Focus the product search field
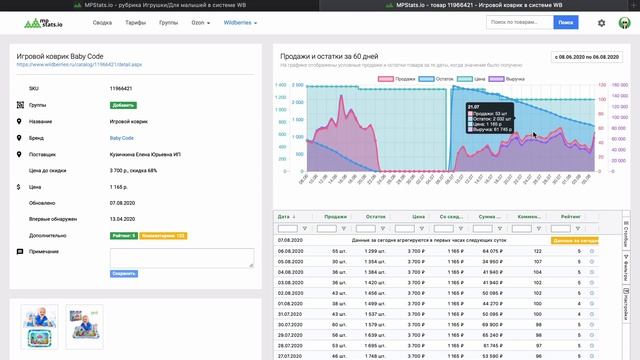640x360 pixels. coord(520,22)
